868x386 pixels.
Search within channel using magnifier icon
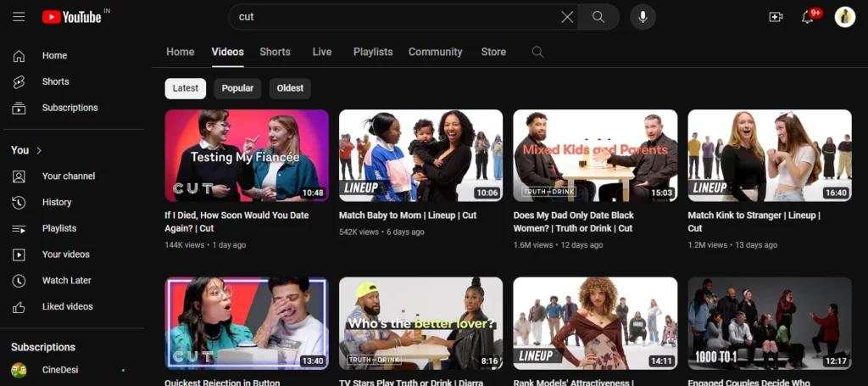tap(537, 52)
